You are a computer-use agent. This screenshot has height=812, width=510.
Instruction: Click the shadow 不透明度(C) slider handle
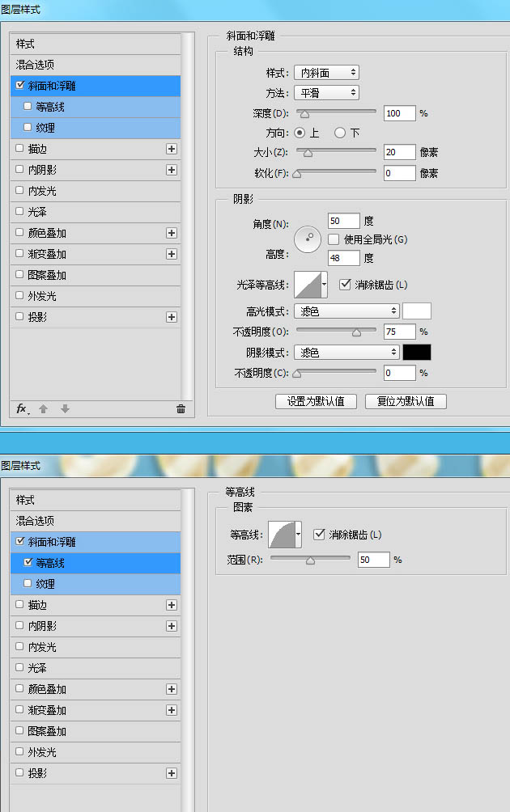point(297,374)
